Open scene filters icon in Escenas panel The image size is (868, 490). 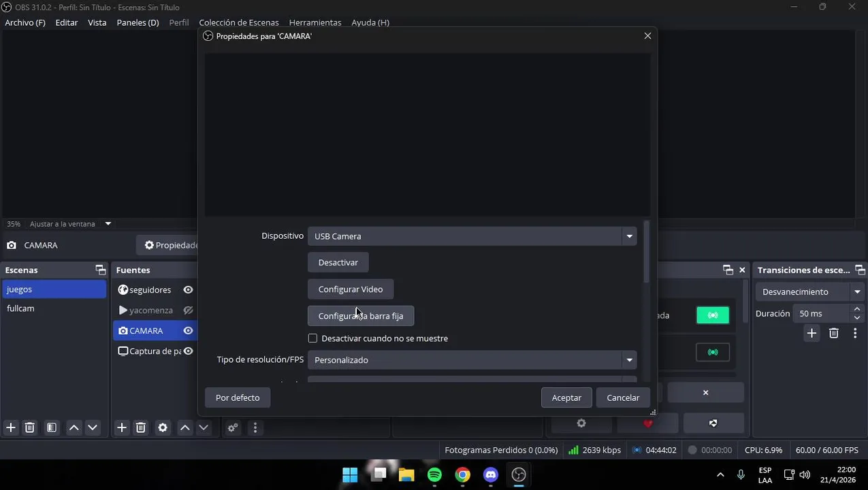tap(52, 427)
